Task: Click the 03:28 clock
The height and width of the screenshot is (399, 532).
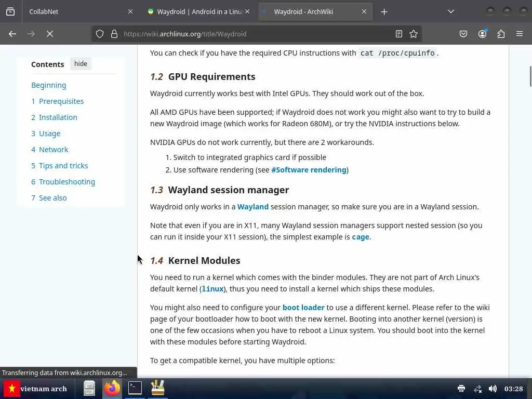Action: [513, 389]
